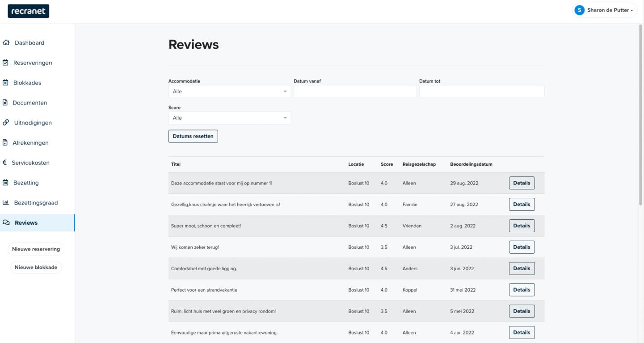Expand Sharon de Putter account menu
The width and height of the screenshot is (644, 343).
pyautogui.click(x=610, y=10)
